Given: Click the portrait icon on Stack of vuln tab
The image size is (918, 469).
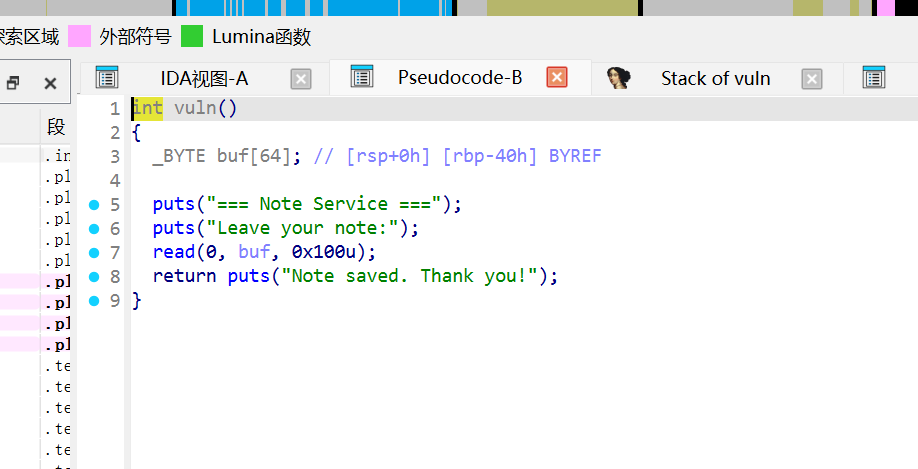Looking at the screenshot, I should click(x=618, y=78).
